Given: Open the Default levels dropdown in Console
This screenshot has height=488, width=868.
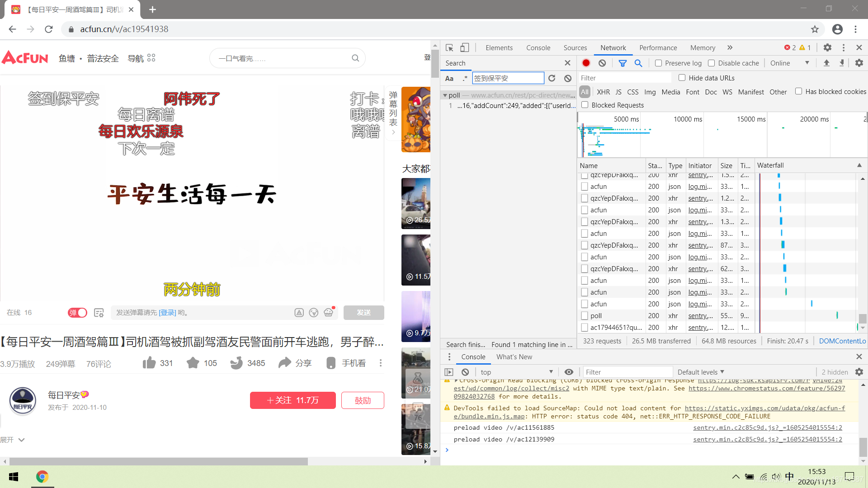Looking at the screenshot, I should click(x=700, y=372).
